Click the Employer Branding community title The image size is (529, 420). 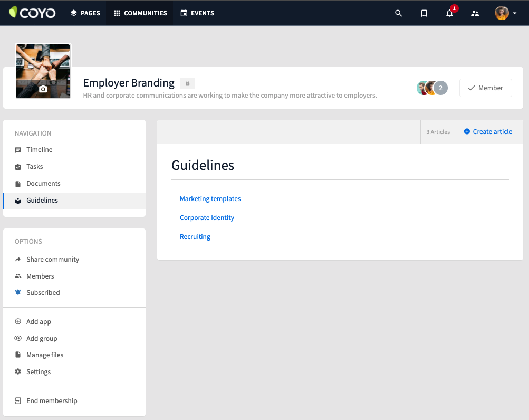coord(129,83)
